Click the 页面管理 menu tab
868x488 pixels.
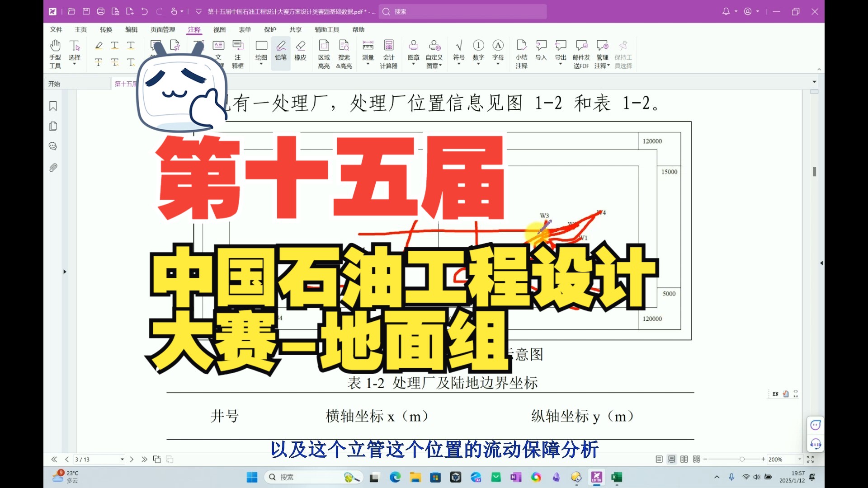point(163,28)
